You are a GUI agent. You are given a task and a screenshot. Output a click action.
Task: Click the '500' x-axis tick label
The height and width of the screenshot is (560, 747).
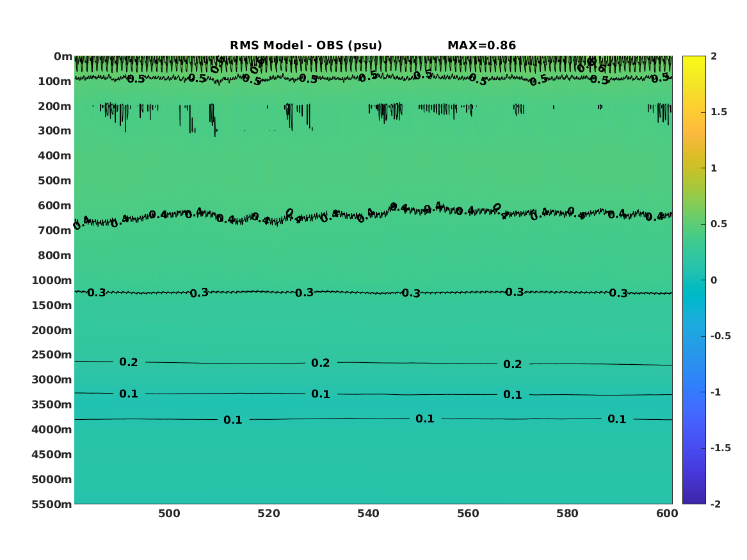(169, 514)
